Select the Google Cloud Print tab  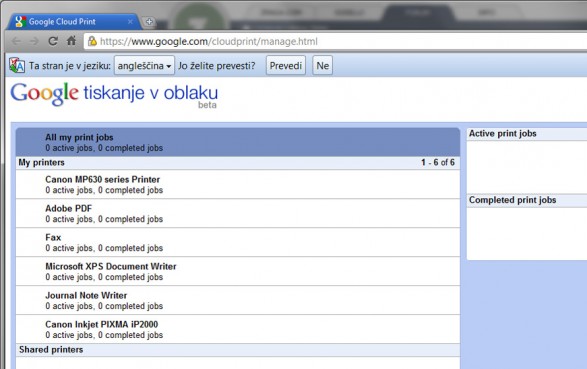pyautogui.click(x=73, y=22)
